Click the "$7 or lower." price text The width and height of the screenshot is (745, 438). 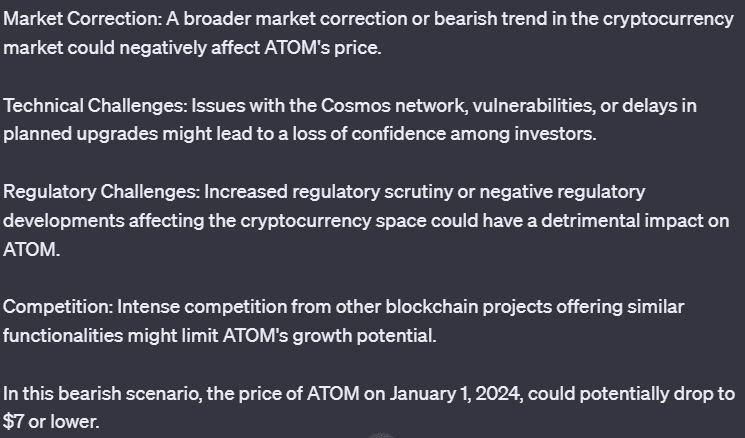[51, 421]
